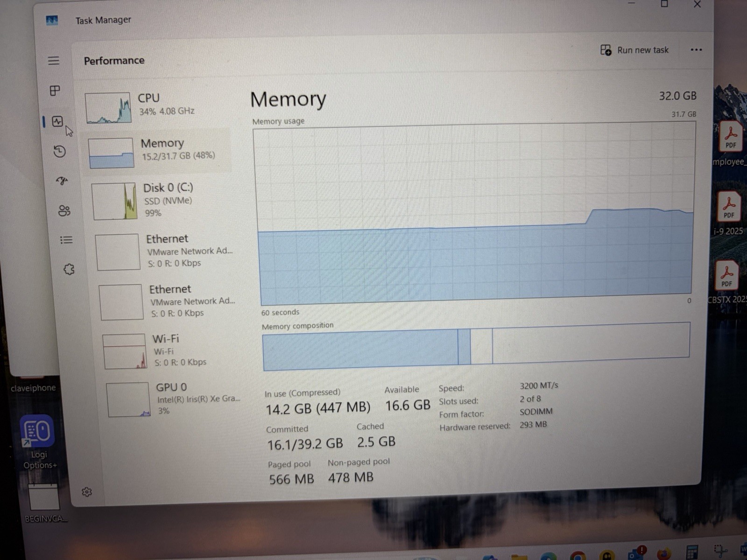This screenshot has width=747, height=560.
Task: Open Outlook from the taskbar
Action: tap(636, 553)
